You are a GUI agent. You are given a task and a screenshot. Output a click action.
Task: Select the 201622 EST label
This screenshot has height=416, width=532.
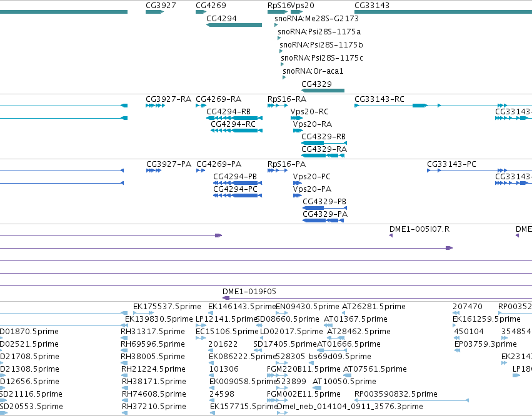pyautogui.click(x=223, y=344)
